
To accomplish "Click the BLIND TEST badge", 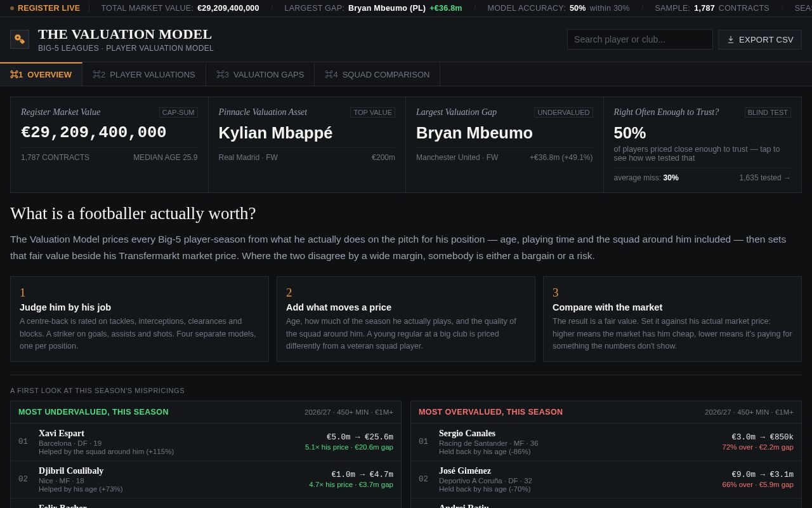I will (x=768, y=112).
